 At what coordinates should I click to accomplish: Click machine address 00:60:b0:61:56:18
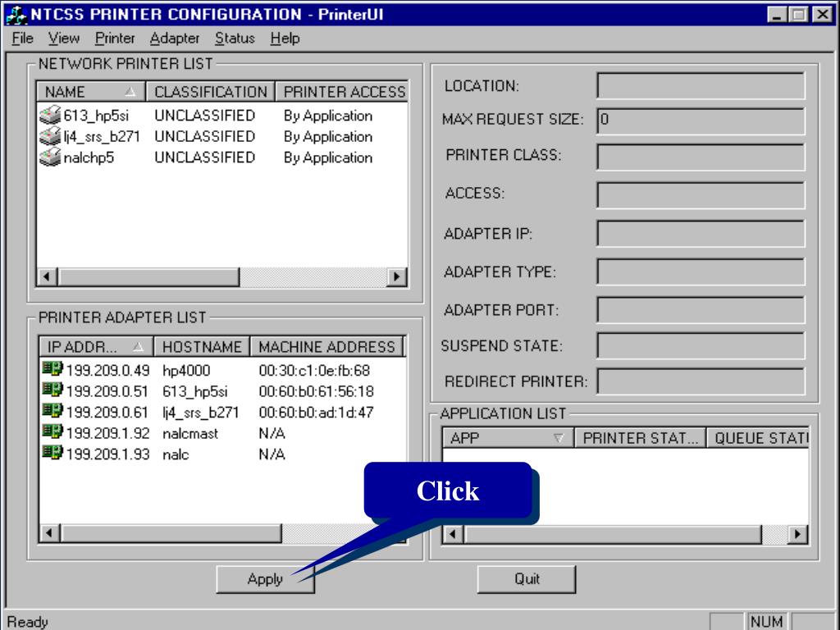coord(316,391)
